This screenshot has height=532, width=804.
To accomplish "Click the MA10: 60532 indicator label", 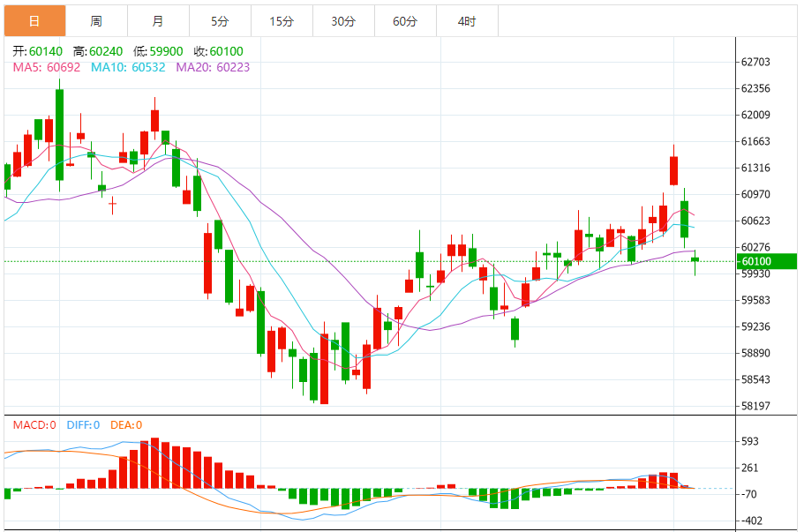I will click(128, 67).
